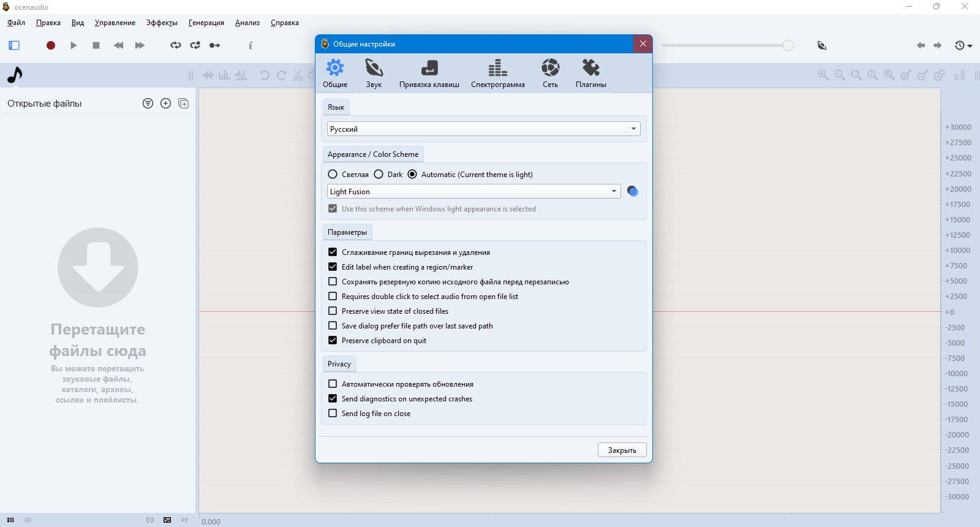Click the blue color scheme swatch
The image size is (980, 527).
633,191
